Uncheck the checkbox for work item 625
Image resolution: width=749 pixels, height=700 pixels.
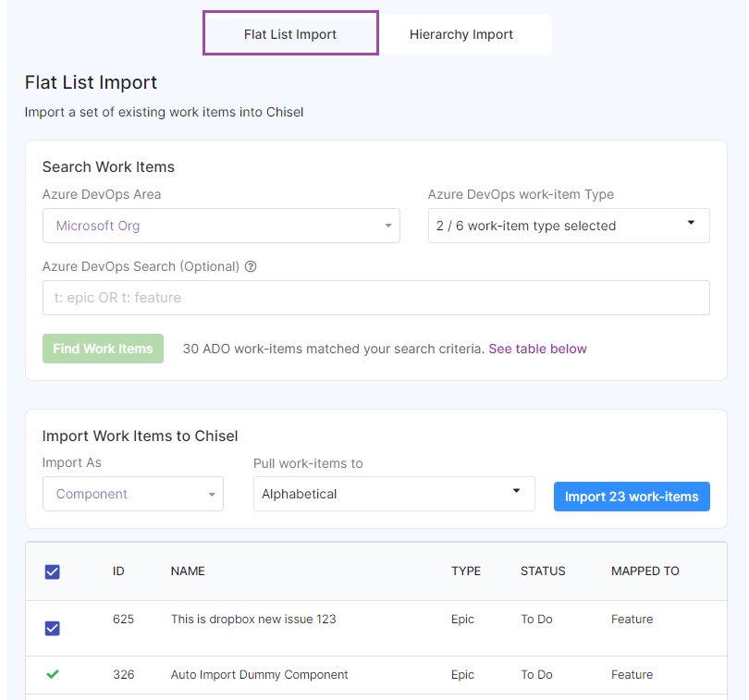(x=53, y=628)
